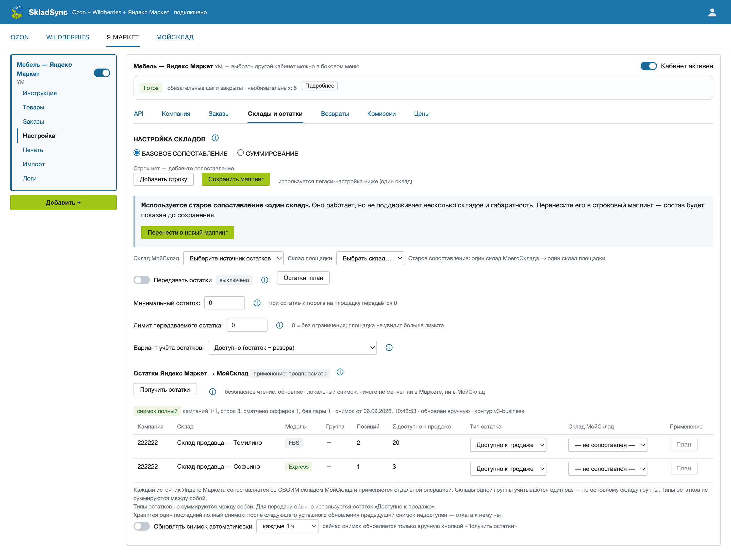
Task: Switch to the OZON tab
Action: (20, 37)
